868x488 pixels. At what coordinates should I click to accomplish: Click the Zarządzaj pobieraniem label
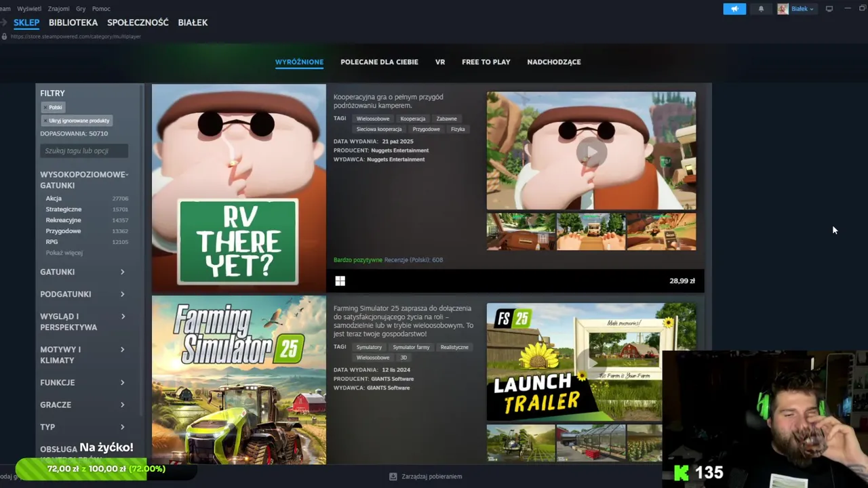431,476
